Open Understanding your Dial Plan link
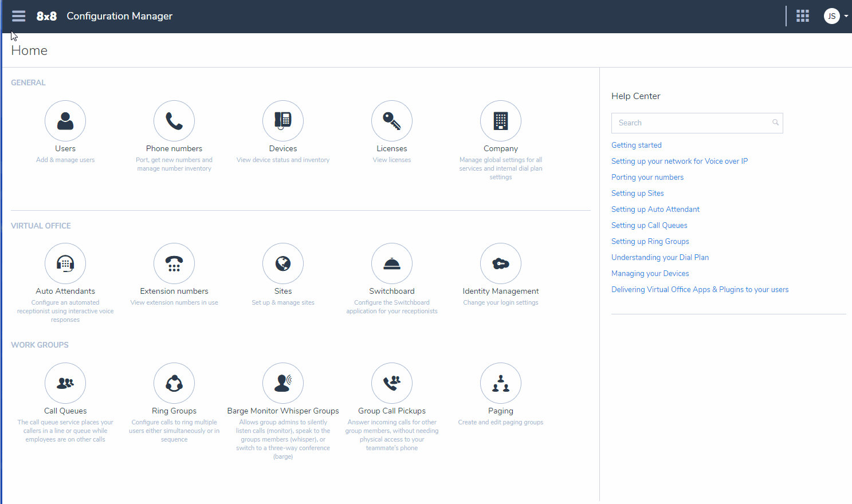Viewport: 852px width, 504px height. (660, 258)
